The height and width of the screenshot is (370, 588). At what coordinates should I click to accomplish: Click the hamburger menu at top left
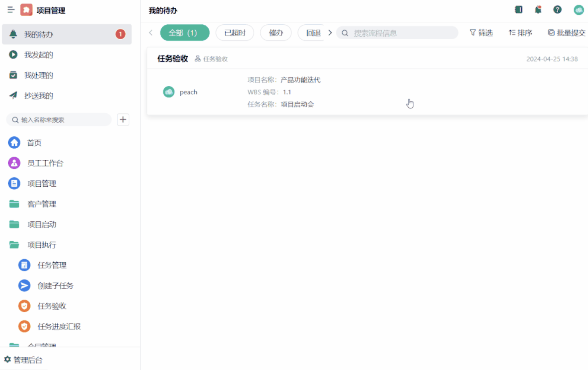tap(11, 10)
